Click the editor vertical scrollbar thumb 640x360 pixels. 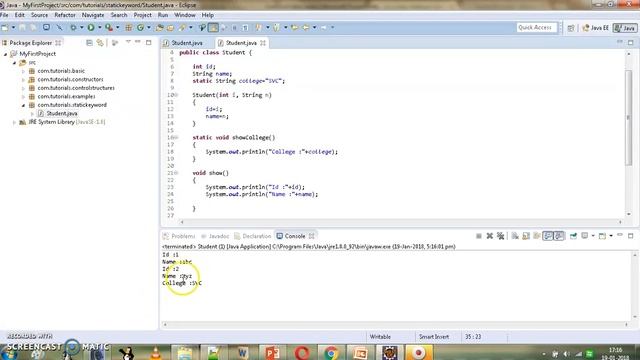click(x=629, y=118)
